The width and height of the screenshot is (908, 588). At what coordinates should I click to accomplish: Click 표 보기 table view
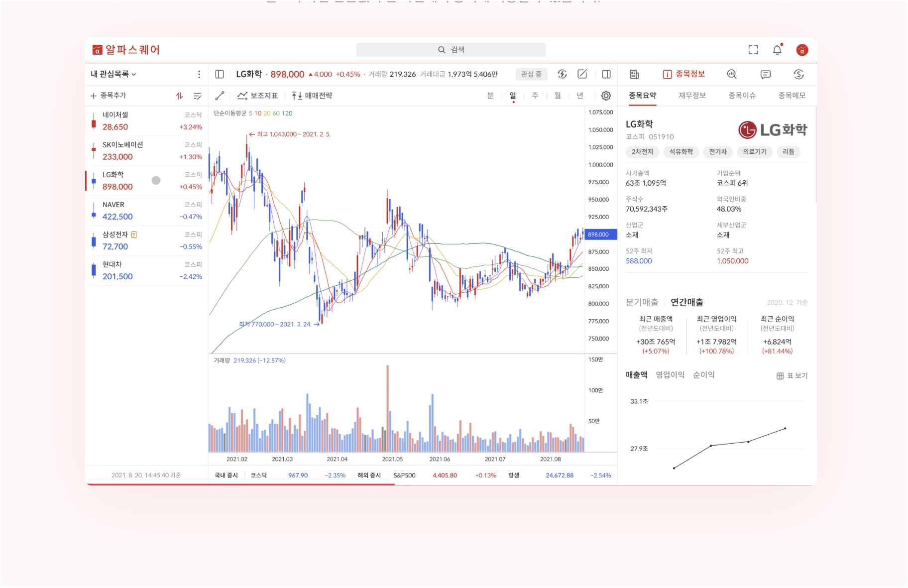(x=792, y=376)
